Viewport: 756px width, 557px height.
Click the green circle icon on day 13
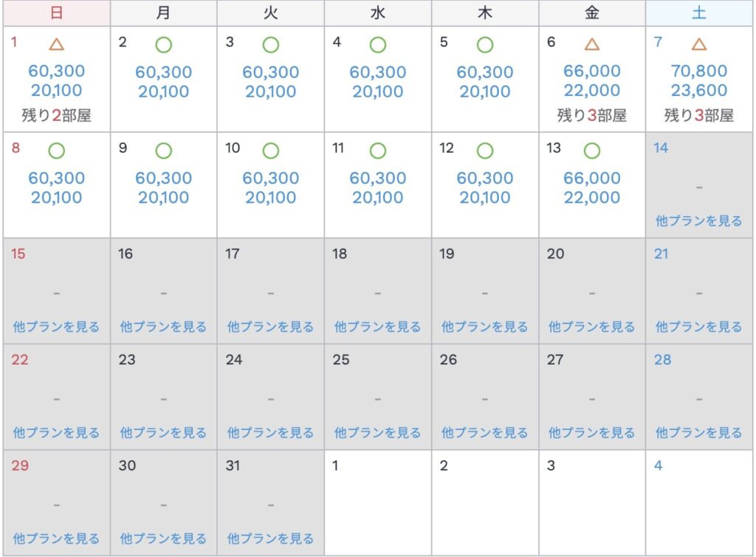[x=591, y=151]
